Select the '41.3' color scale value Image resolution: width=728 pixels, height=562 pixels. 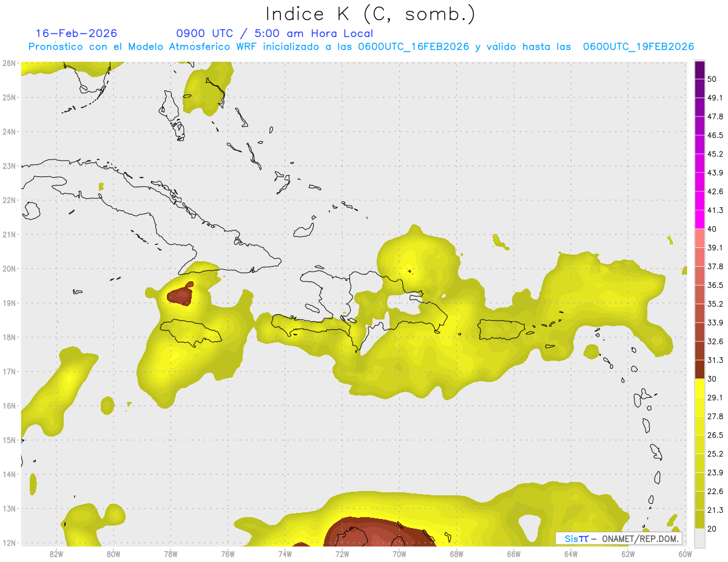(715, 210)
